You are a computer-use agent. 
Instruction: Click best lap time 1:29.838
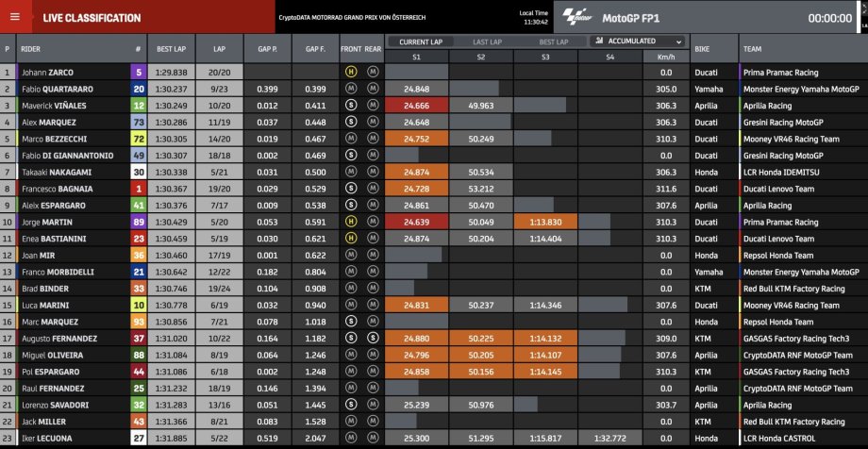[171, 73]
